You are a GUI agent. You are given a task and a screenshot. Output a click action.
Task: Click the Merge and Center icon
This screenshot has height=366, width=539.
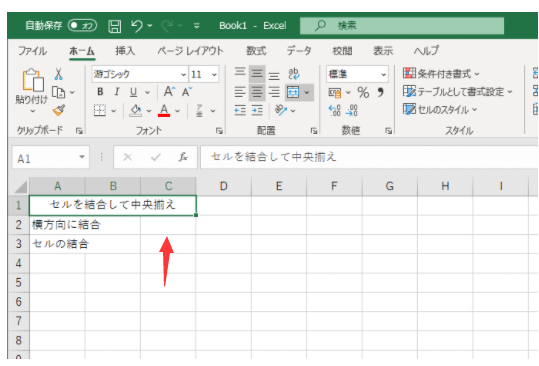click(293, 92)
